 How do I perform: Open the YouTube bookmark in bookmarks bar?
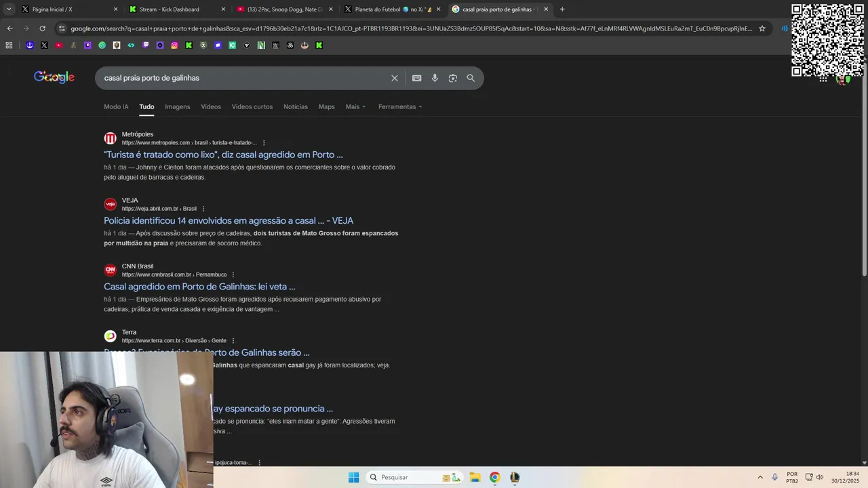[x=59, y=45]
